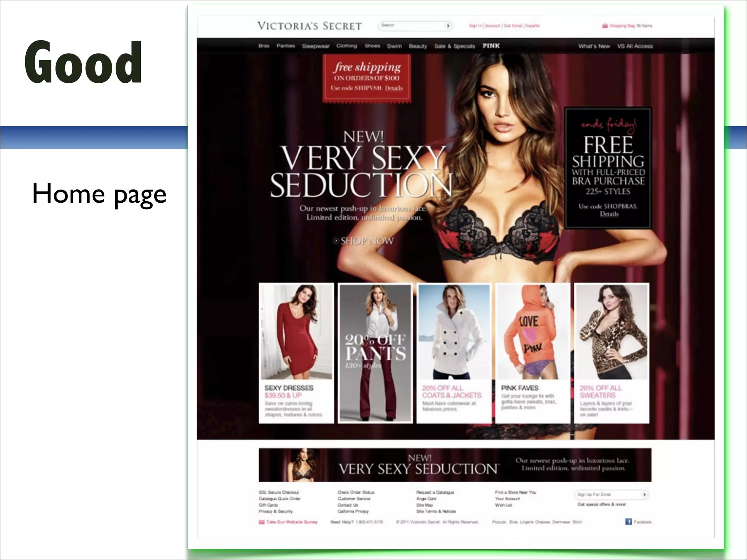The image size is (747, 560).
Task: Click the Get Email link
Action: 513,26
